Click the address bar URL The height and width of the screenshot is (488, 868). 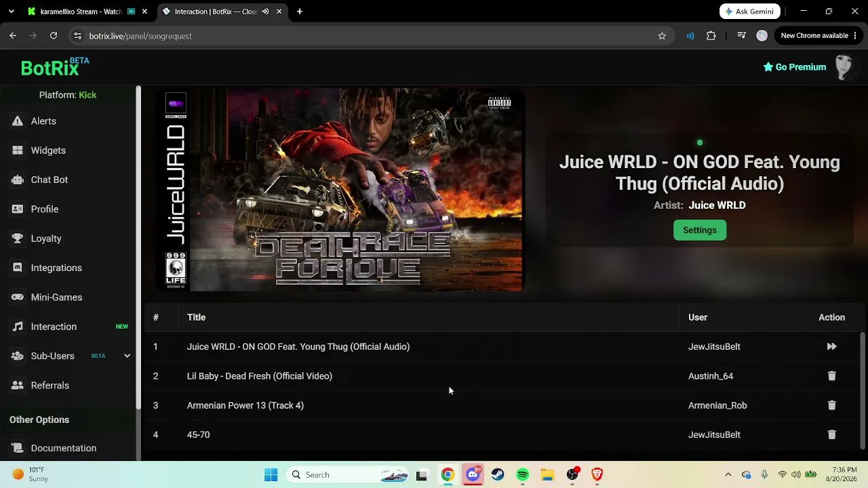(x=140, y=36)
